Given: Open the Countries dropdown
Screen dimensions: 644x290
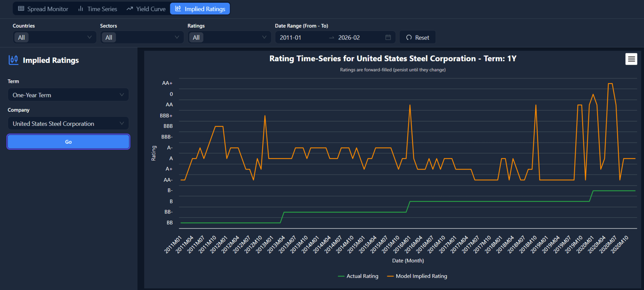Looking at the screenshot, I should 54,38.
